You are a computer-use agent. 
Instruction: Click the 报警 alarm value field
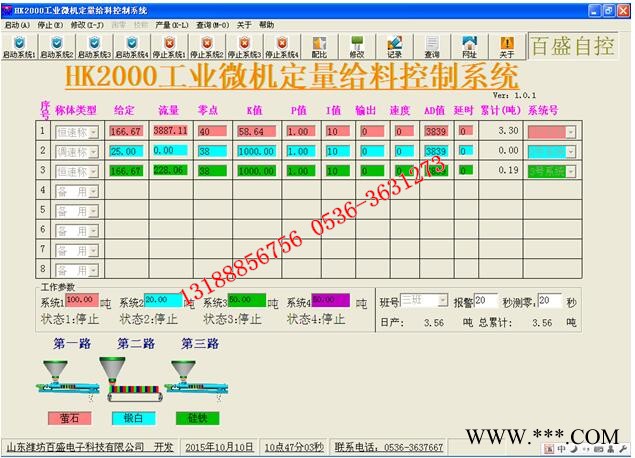tap(486, 301)
